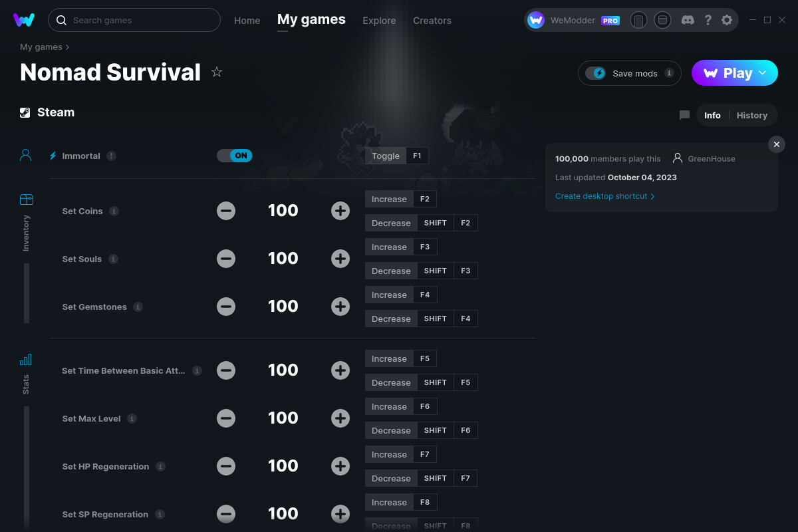
Task: Show info for Set Souls
Action: [114, 259]
